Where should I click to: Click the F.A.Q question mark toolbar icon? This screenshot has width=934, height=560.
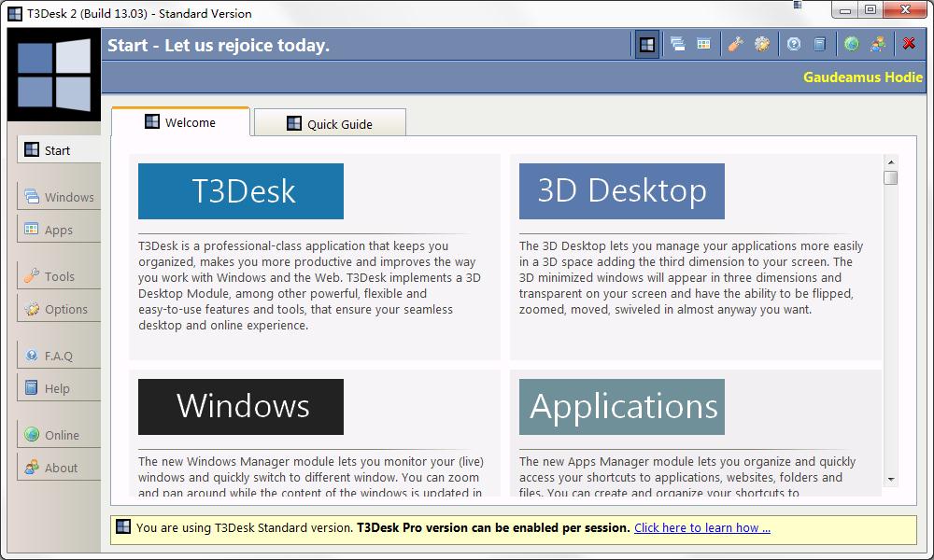[x=794, y=44]
